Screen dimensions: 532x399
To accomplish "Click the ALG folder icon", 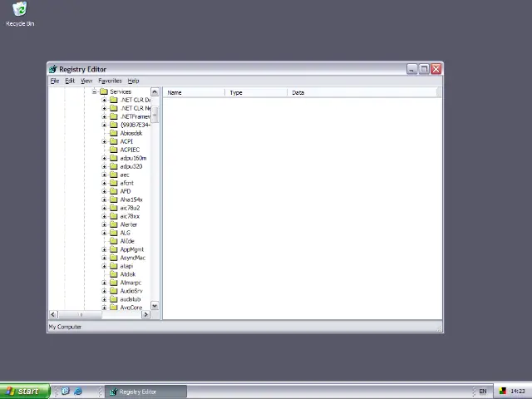I will pyautogui.click(x=114, y=233).
